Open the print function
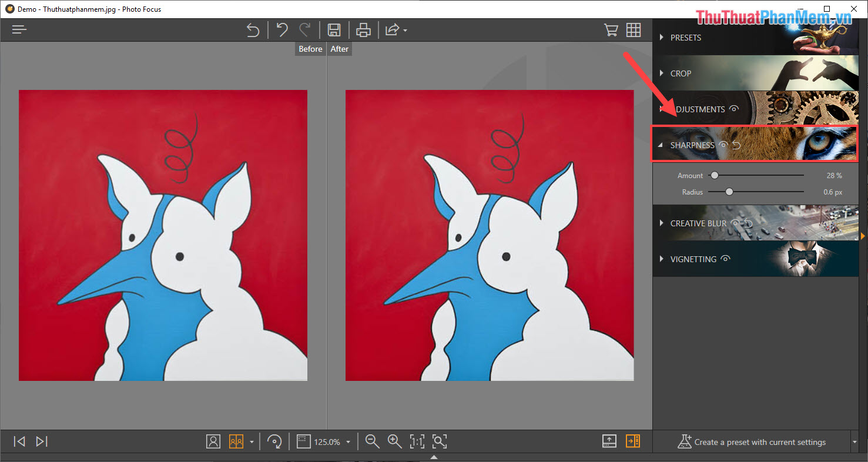Viewport: 868px width, 462px height. click(363, 30)
